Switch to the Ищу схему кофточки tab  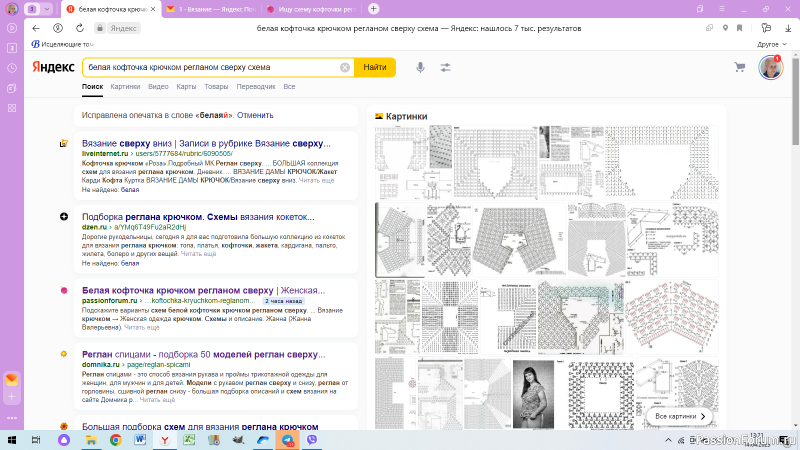click(311, 9)
